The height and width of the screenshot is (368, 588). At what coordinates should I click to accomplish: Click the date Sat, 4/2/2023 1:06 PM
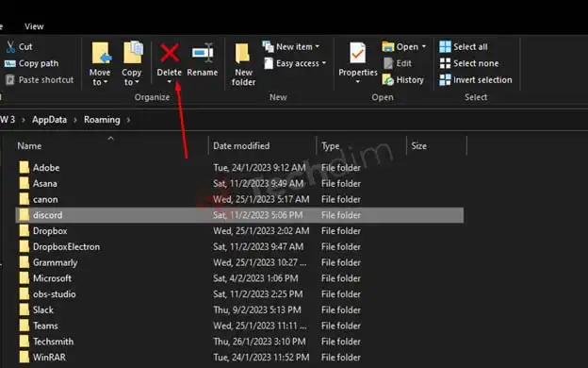(255, 278)
